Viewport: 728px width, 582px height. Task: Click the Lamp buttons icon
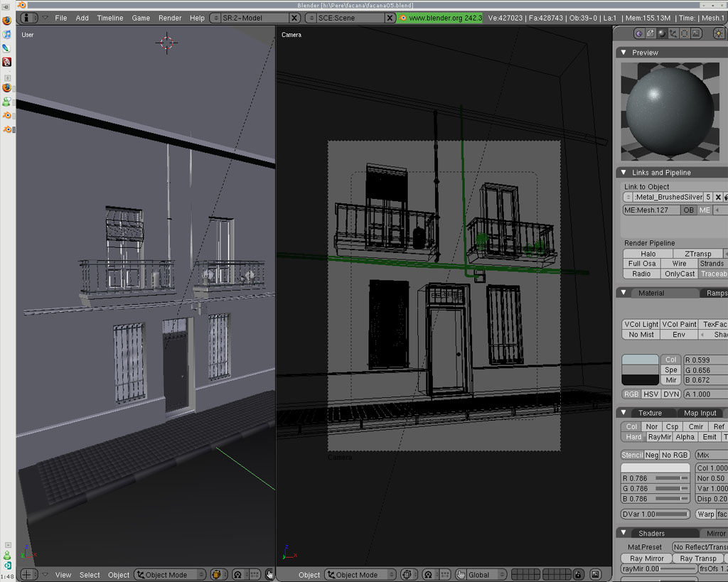pos(719,33)
